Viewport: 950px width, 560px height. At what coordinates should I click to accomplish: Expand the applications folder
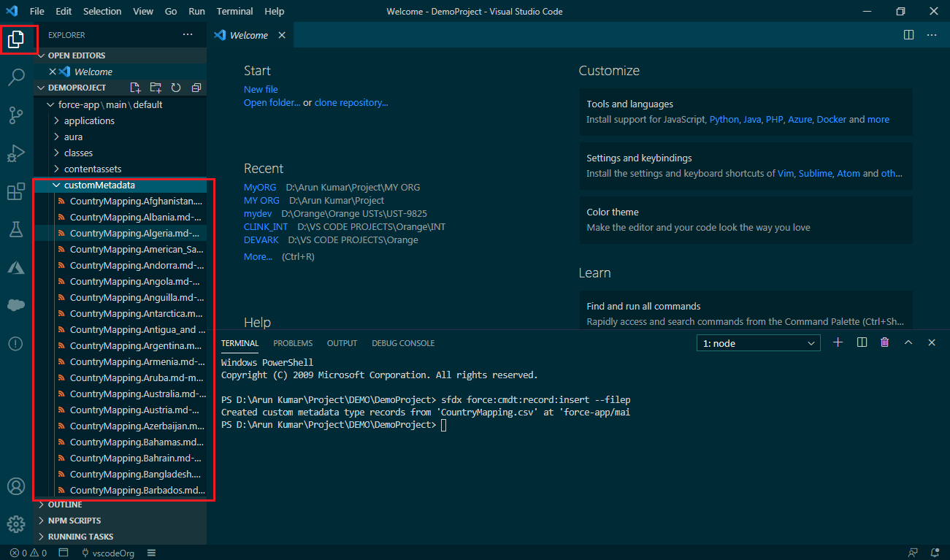click(x=89, y=120)
